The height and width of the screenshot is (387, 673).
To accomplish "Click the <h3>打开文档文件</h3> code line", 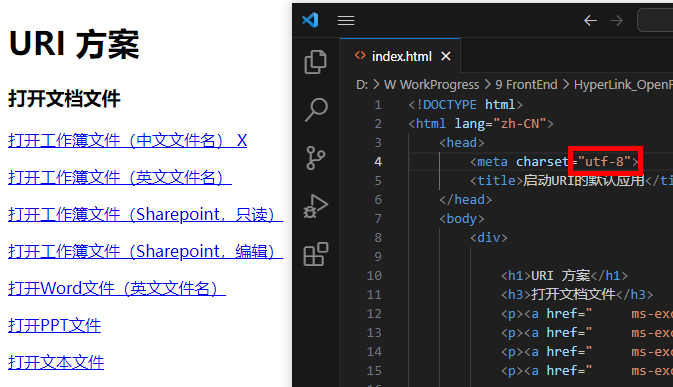I will click(x=577, y=294).
